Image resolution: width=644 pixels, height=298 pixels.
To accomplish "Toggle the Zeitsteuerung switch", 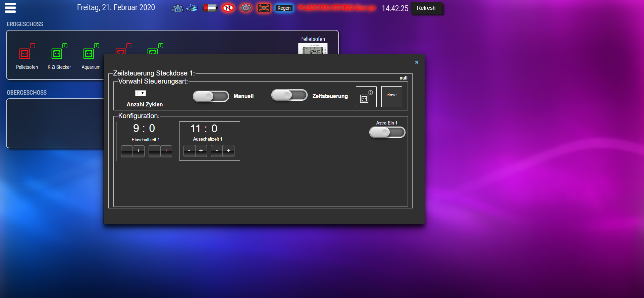I will [289, 95].
